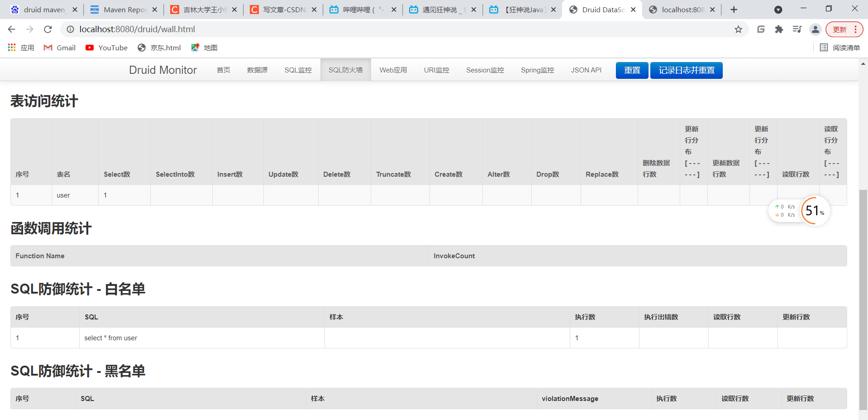Viewport: 868px width, 420px height.
Task: Reload the page with the refresh icon
Action: tap(48, 29)
